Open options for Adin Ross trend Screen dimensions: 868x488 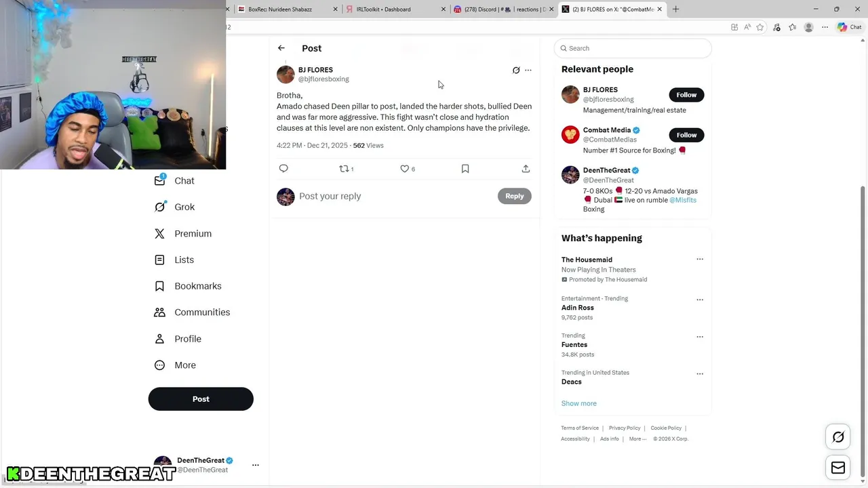pos(700,300)
